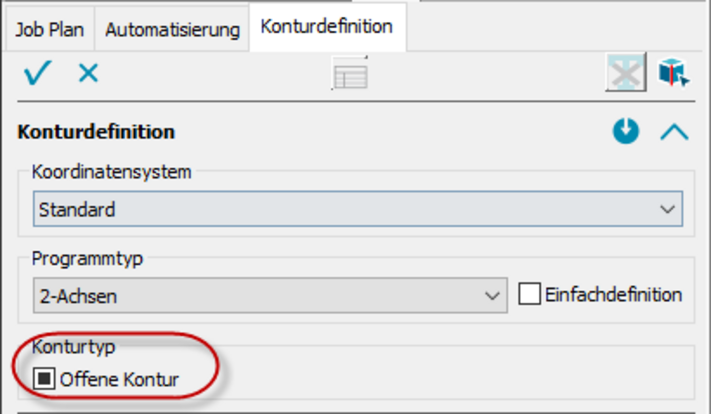Collapse the Konturdefinition section with the chevron

(675, 132)
